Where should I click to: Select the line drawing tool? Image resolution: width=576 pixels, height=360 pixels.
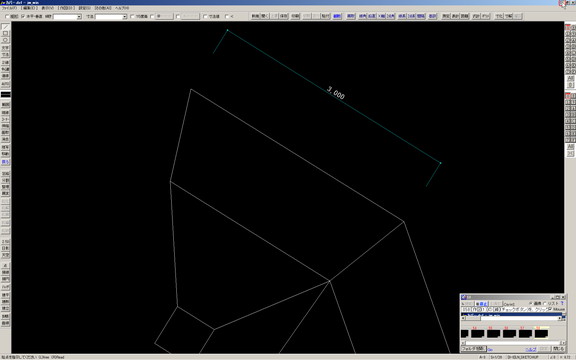pyautogui.click(x=5, y=27)
